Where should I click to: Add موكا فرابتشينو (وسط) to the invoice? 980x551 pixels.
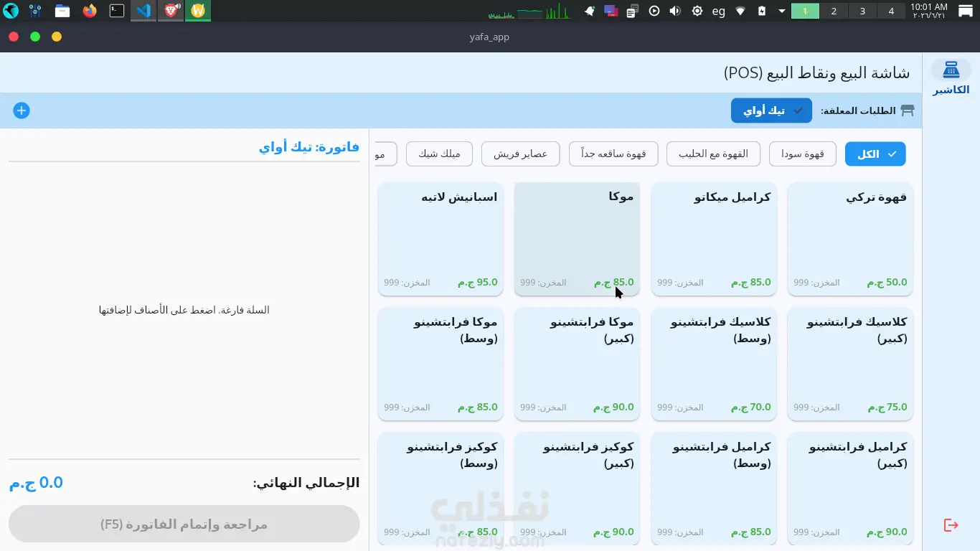pyautogui.click(x=440, y=364)
